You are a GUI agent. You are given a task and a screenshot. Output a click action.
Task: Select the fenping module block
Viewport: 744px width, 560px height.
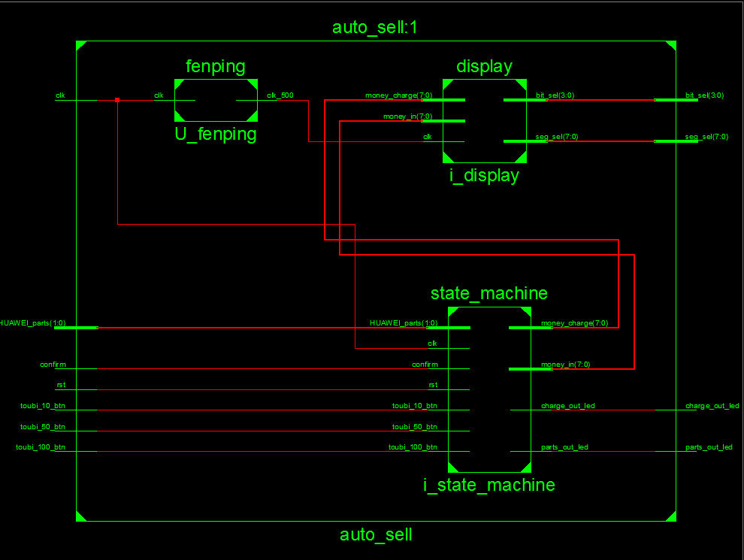216,100
